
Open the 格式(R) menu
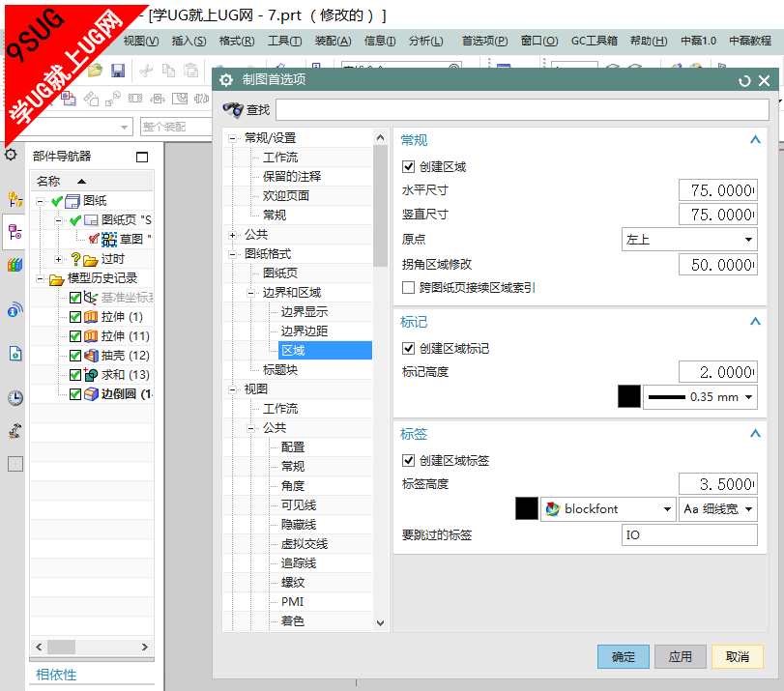click(x=237, y=41)
